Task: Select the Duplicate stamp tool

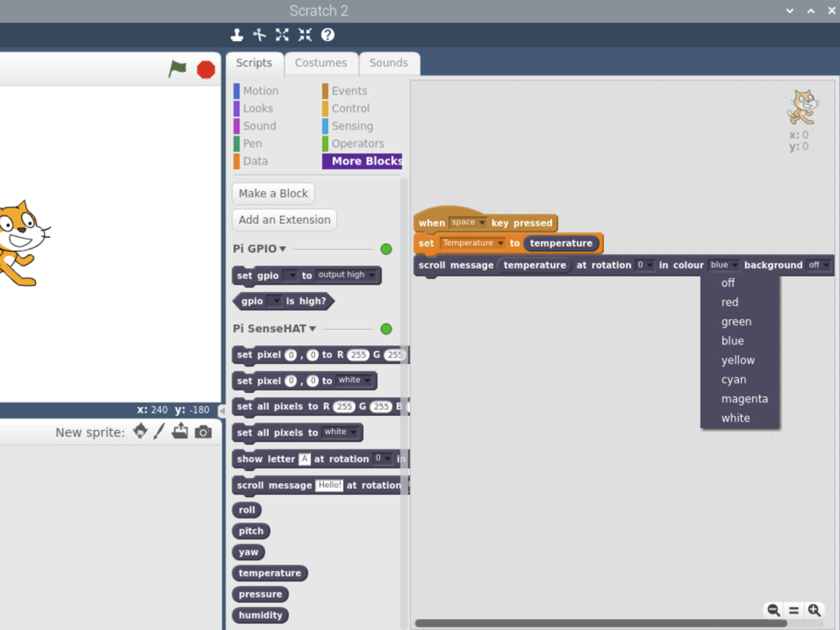Action: pos(237,34)
